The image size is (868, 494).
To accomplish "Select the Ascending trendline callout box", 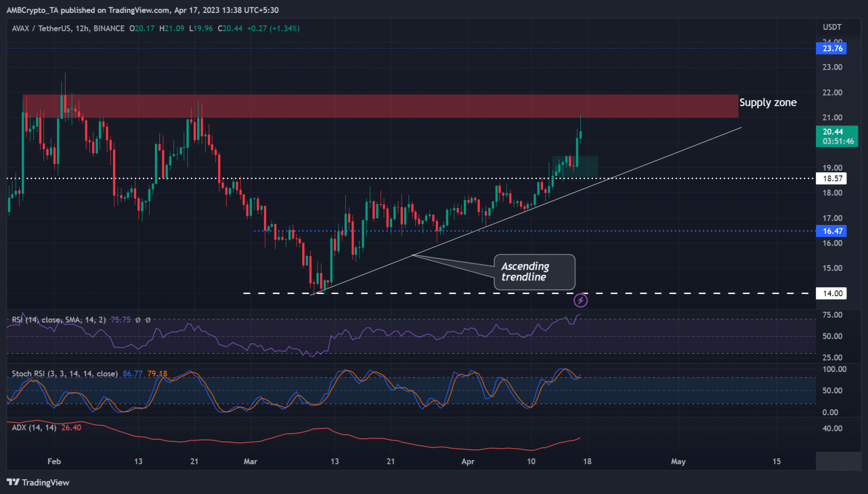I will 534,272.
